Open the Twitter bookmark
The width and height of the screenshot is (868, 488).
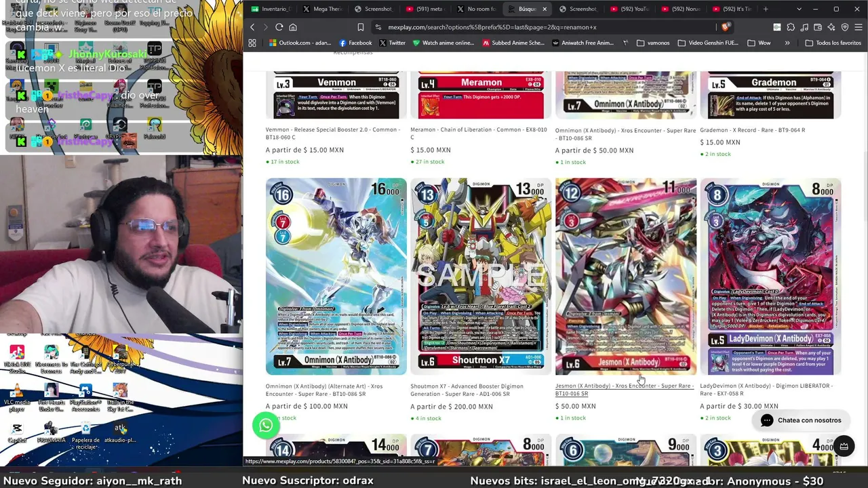(392, 43)
